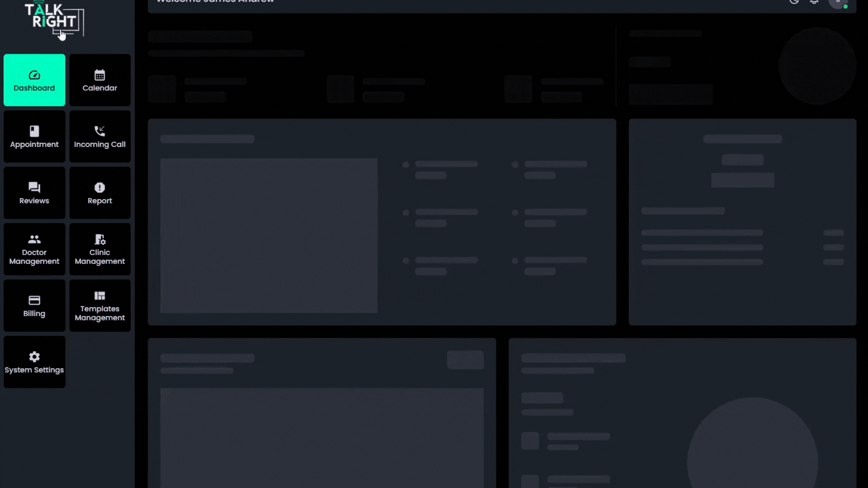Image resolution: width=868 pixels, height=488 pixels.
Task: Click the circular loading placeholder top right
Action: click(817, 66)
